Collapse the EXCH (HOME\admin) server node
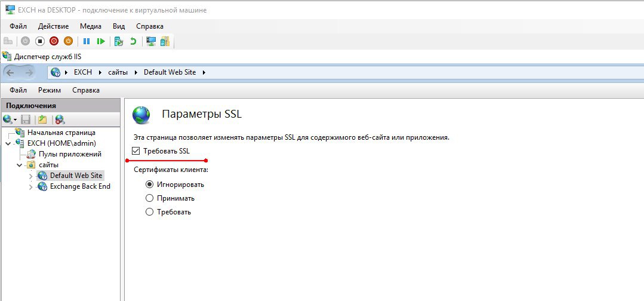Viewport: 644px width, 301px height. pyautogui.click(x=8, y=143)
